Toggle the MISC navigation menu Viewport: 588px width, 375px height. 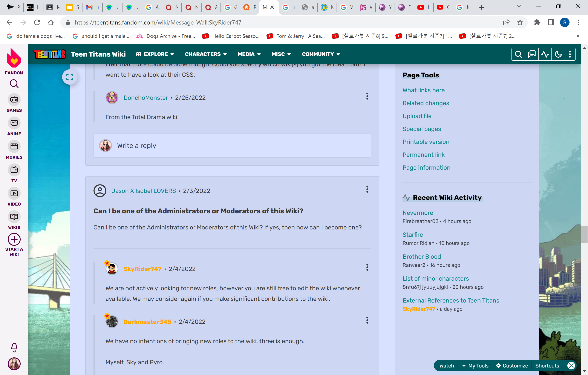pyautogui.click(x=281, y=54)
